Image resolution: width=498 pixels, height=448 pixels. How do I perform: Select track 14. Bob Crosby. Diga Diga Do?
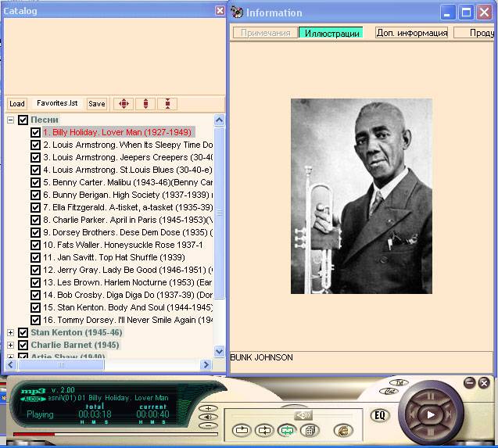click(127, 295)
